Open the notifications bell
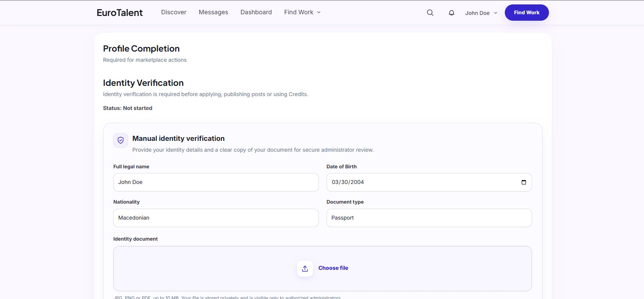Screen dimensions: 644x299 click(x=452, y=13)
